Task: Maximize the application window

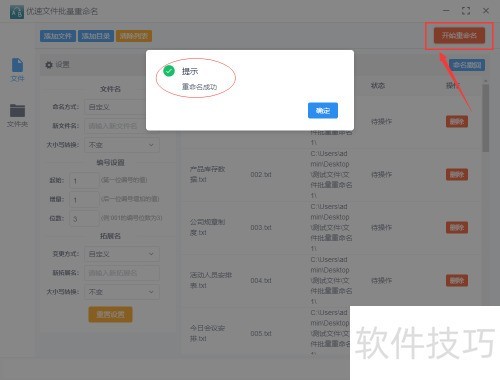Action: pos(466,11)
